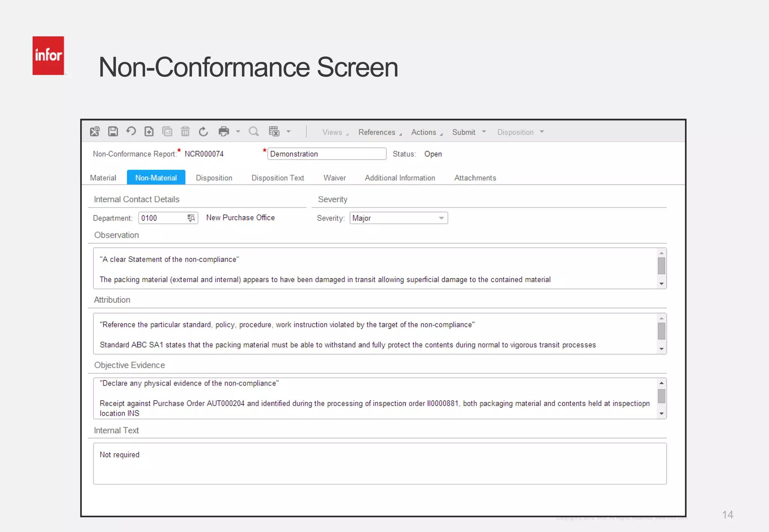Viewport: 769px width, 532px height.
Task: Switch to the Disposition Text tab
Action: (277, 178)
